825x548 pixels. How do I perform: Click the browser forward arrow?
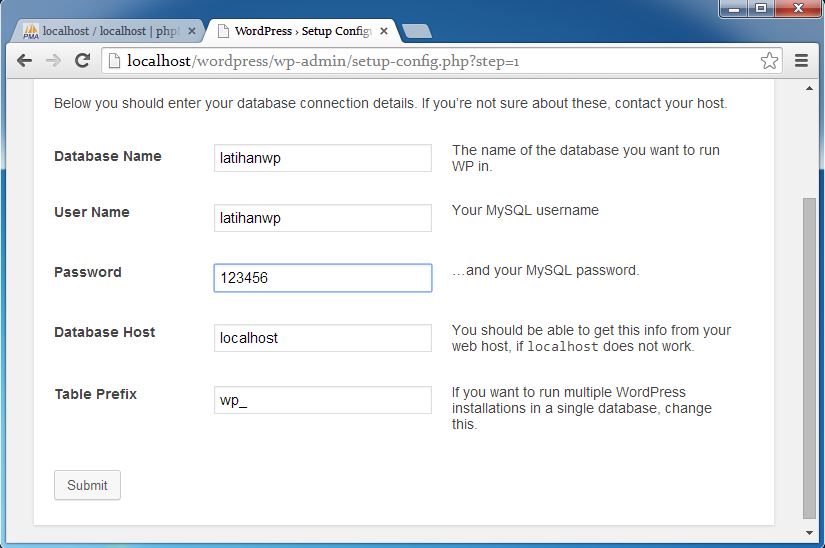click(x=53, y=61)
